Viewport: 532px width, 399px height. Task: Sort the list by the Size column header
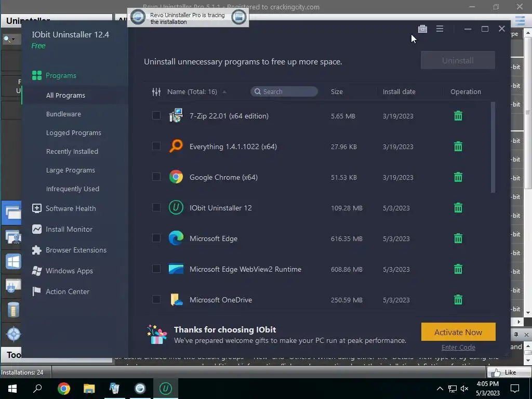(337, 91)
